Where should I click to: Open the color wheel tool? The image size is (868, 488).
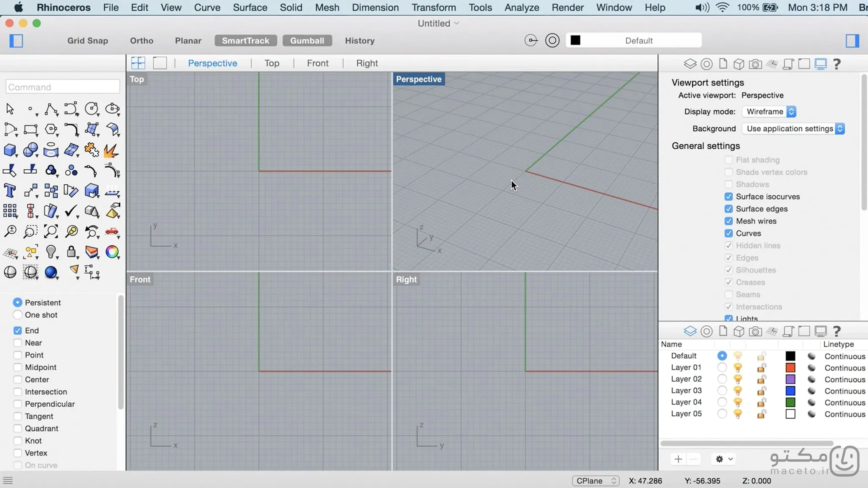tap(112, 252)
